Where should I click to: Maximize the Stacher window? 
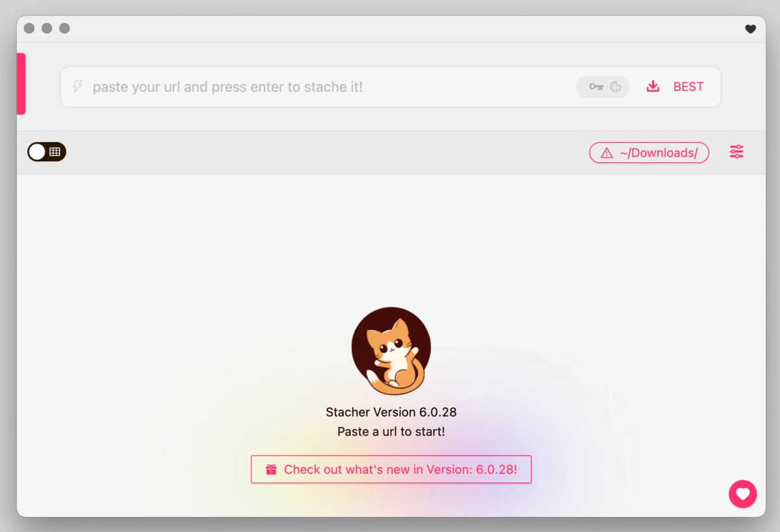tap(64, 29)
